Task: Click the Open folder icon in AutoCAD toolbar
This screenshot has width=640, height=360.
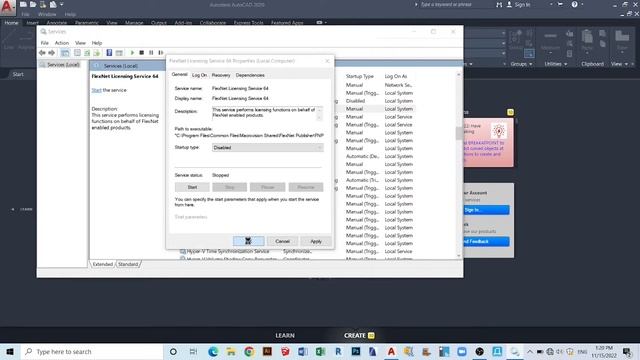Action: pos(33,4)
